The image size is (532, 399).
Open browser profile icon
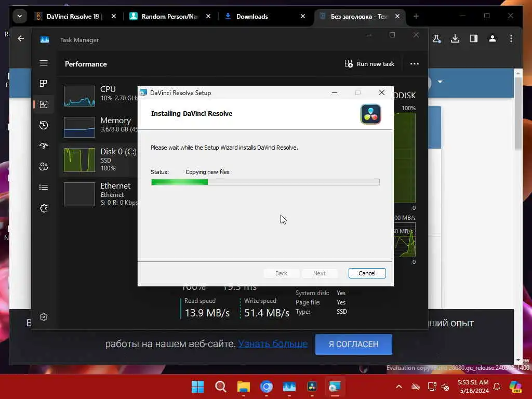(493, 38)
